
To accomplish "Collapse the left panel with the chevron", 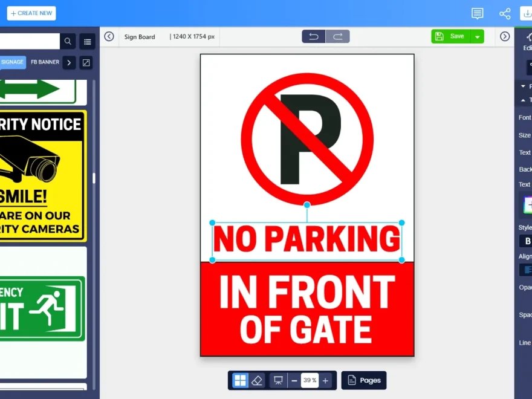I will [109, 36].
